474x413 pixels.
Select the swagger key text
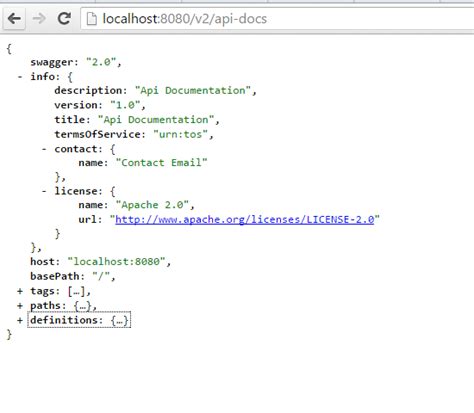52,62
